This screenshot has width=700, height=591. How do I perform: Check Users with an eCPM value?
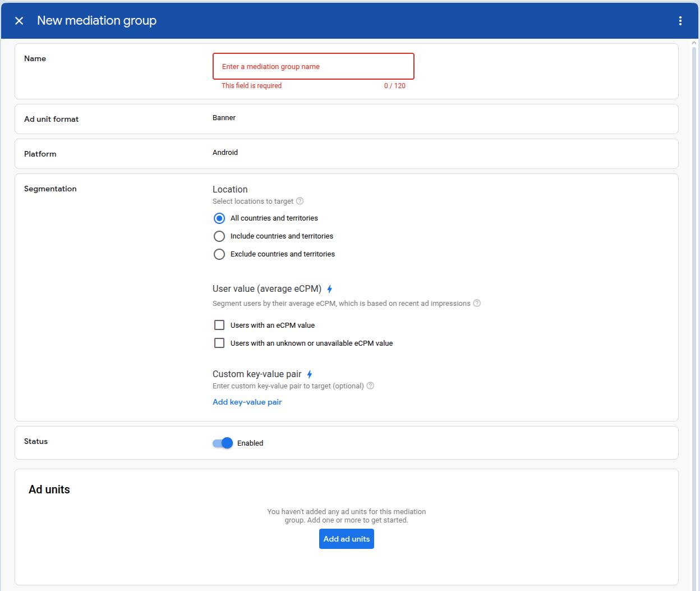coord(219,325)
